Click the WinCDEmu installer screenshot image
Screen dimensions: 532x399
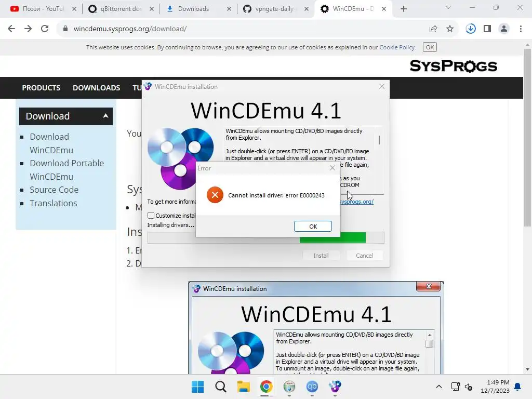(316, 328)
